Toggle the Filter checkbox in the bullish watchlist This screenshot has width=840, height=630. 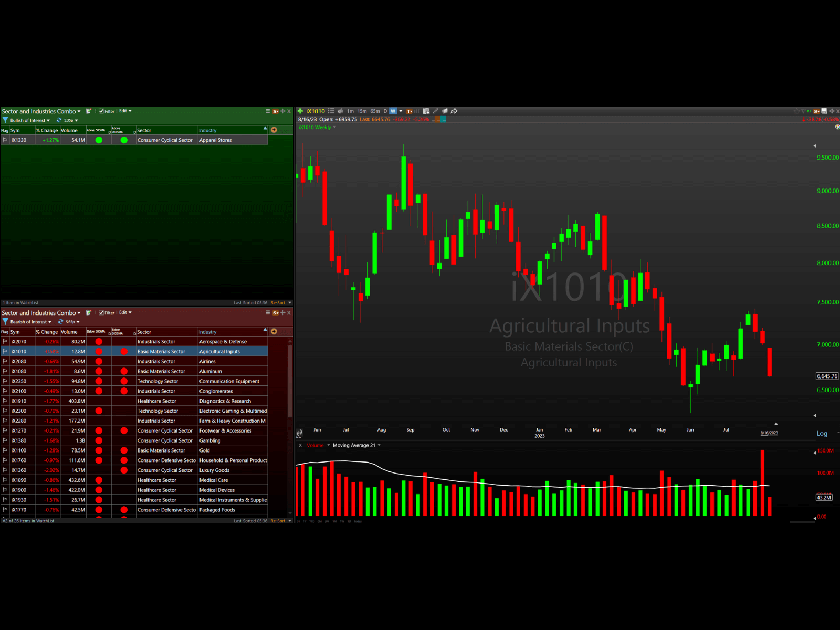pos(101,111)
